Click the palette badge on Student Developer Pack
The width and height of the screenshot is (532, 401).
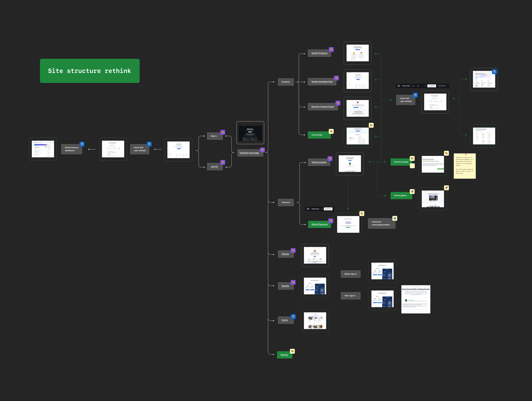coord(336,78)
